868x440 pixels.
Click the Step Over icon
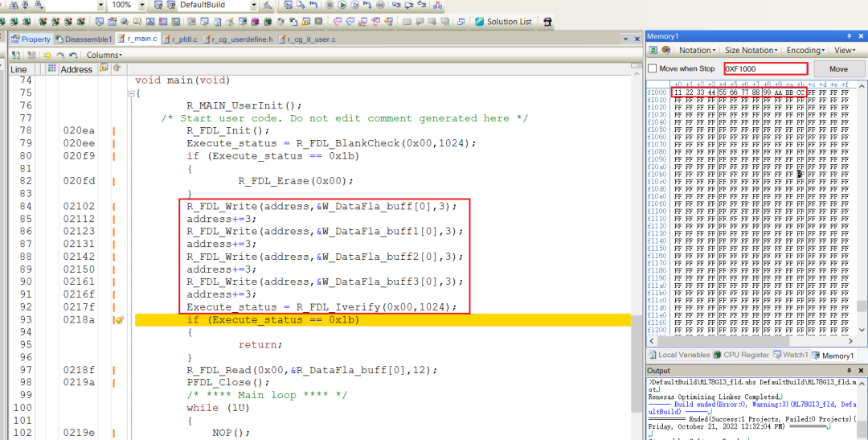pyautogui.click(x=409, y=5)
